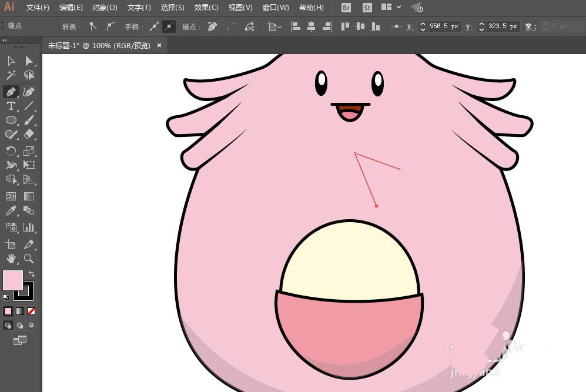Remove selected anchor points
The width and height of the screenshot is (586, 392).
tap(213, 26)
